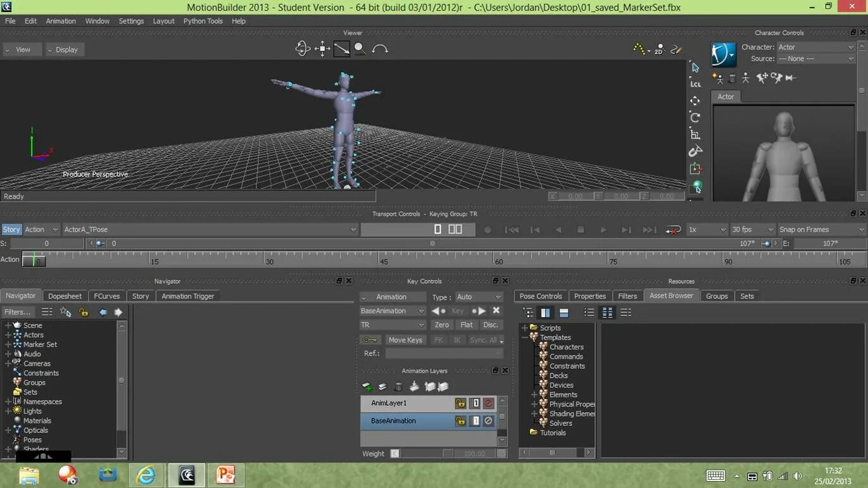The image size is (868, 488).
Task: Open the 30 fps frame rate dropdown
Action: [753, 229]
